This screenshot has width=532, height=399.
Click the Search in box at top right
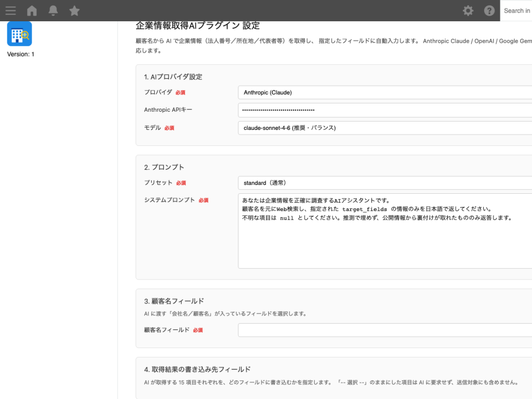(517, 10)
